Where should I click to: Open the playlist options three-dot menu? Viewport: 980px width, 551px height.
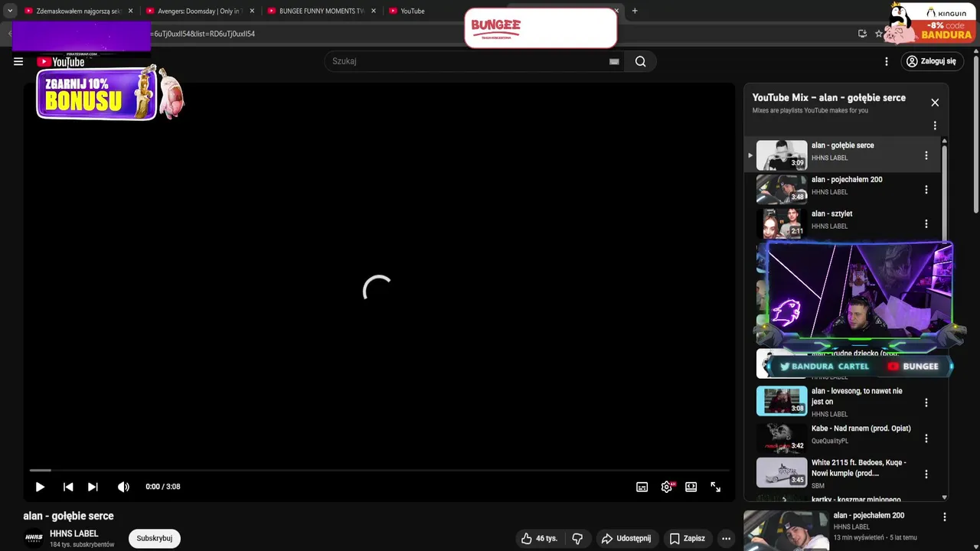[x=935, y=126]
